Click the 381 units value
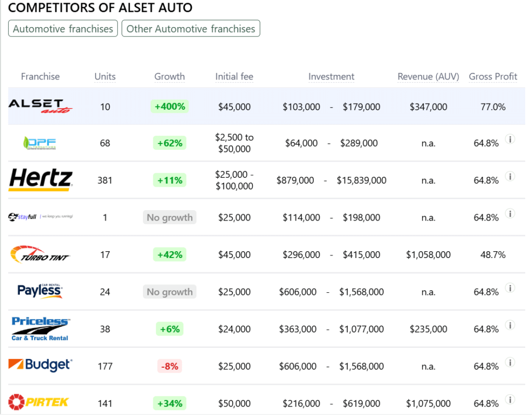532x415 pixels. [105, 180]
